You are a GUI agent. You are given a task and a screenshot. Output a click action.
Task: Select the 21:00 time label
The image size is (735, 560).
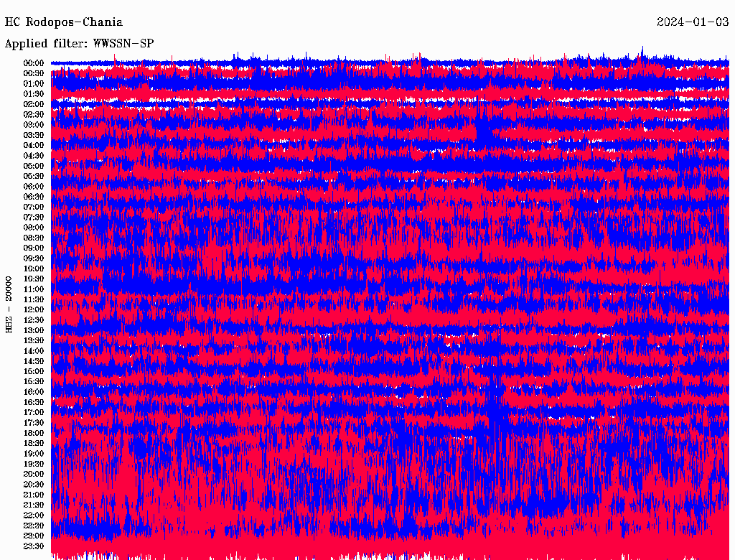34,495
